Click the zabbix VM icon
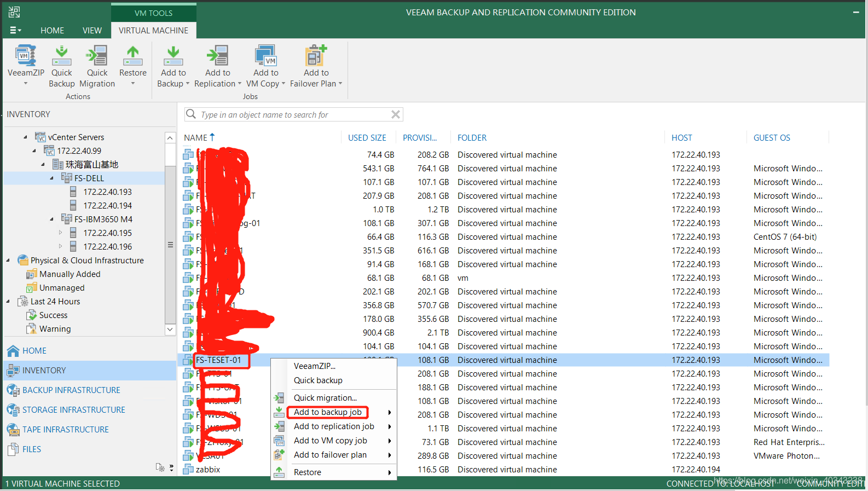Image resolution: width=868 pixels, height=491 pixels. point(188,469)
